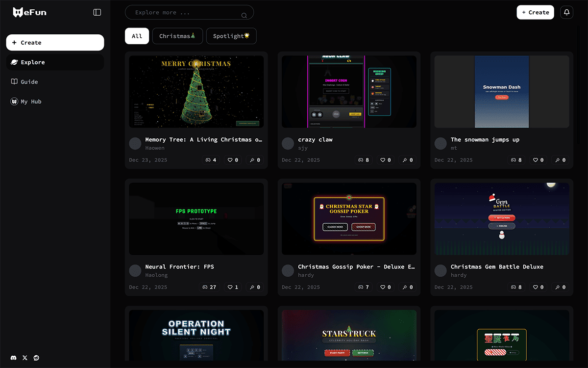Open Guide from the sidebar
This screenshot has width=588, height=368.
click(x=28, y=81)
